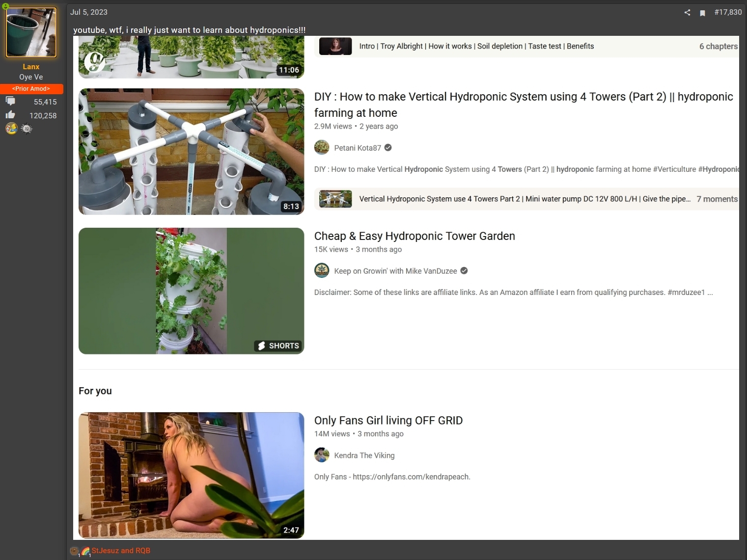Open the 2:47 off grid video thumbnail

pyautogui.click(x=191, y=476)
